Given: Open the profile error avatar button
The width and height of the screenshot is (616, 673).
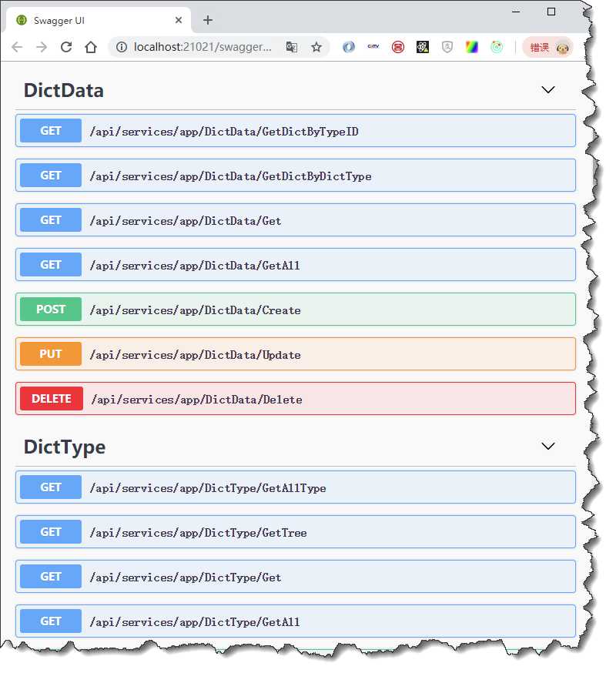Looking at the screenshot, I should [547, 47].
